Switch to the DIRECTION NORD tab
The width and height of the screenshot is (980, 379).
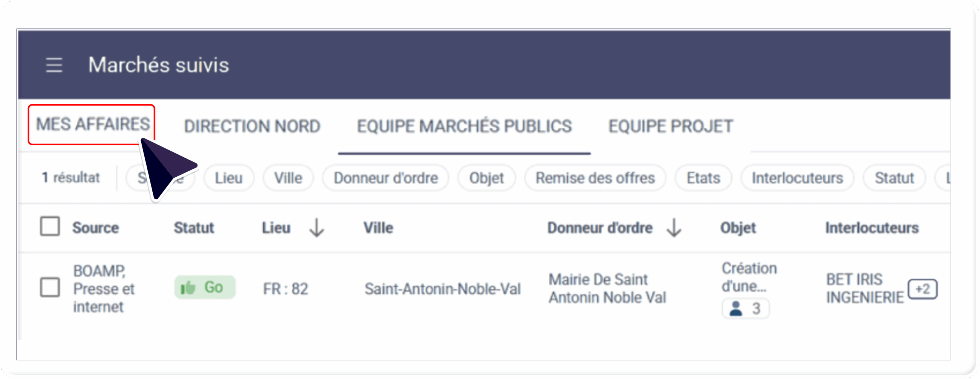(252, 126)
